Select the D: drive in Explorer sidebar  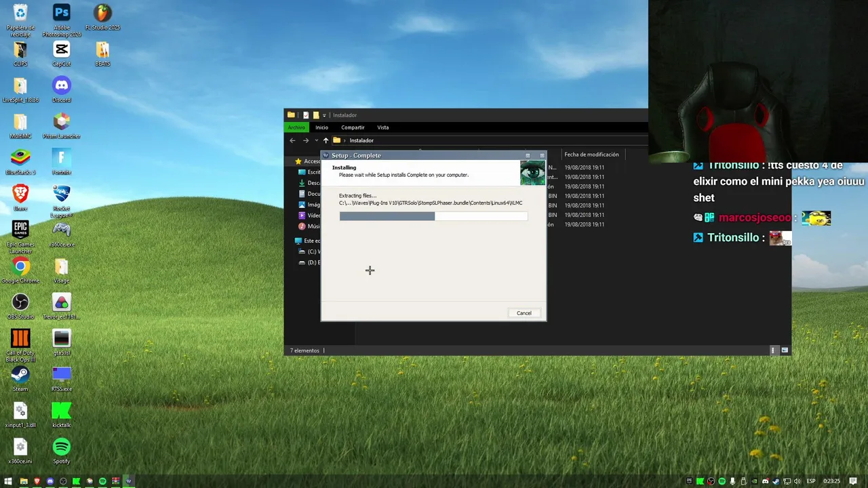point(311,262)
